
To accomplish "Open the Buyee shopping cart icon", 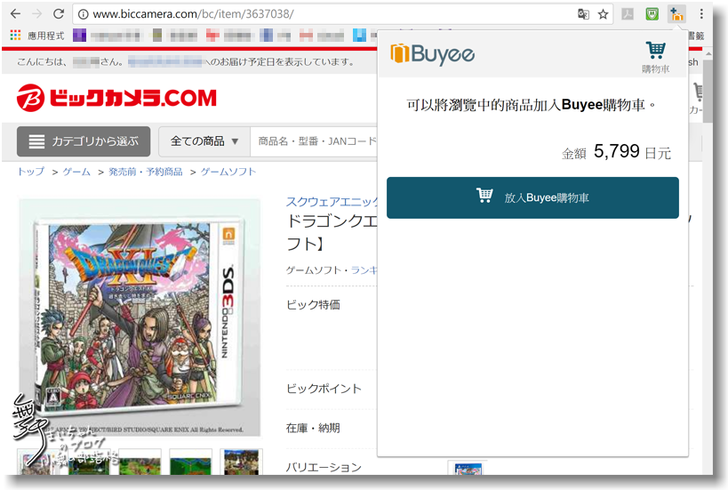I will click(655, 57).
